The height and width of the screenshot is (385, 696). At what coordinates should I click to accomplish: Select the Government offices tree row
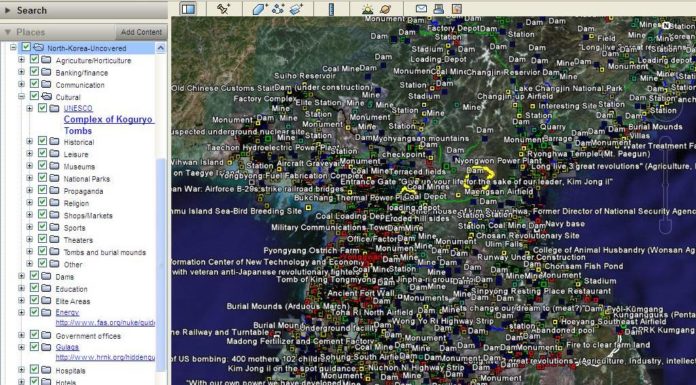88,336
